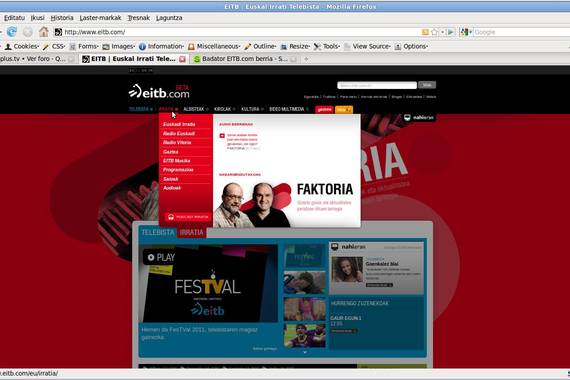Select Euskadi Irratia in the dropdown list
Viewport: 570px width, 380px height.
(179, 124)
